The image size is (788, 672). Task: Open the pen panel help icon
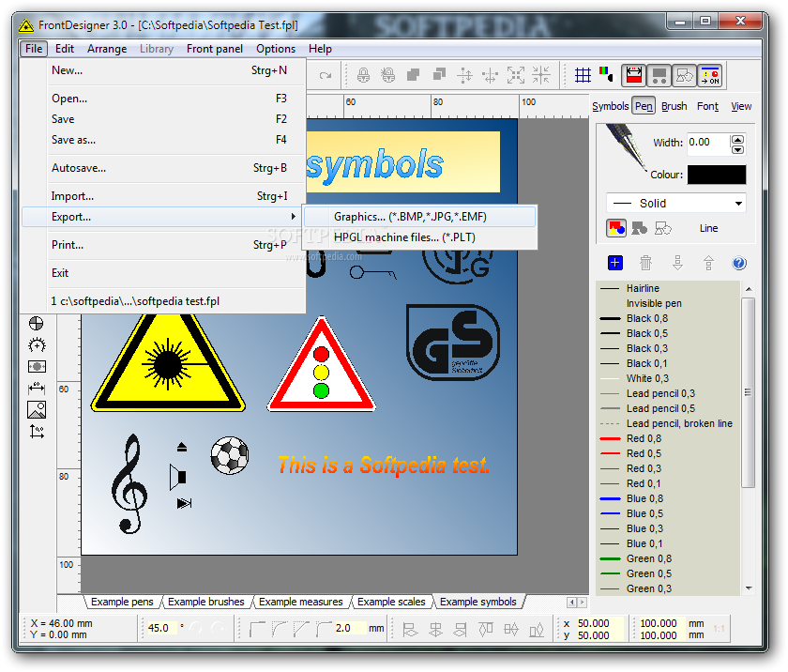click(739, 263)
